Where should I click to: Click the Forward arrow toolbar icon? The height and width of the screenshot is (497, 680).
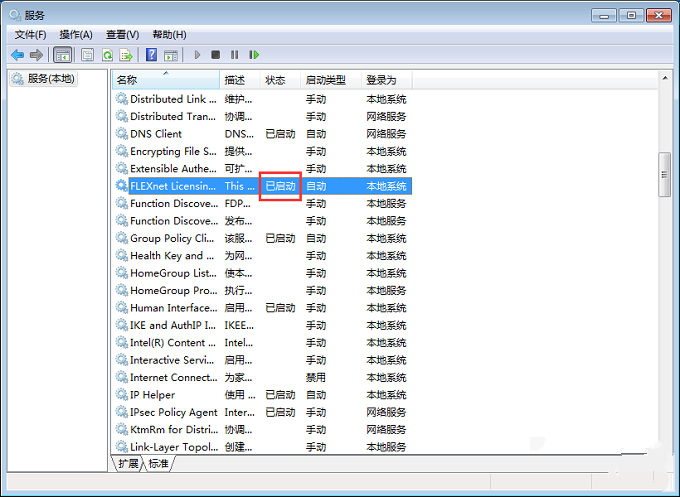coord(36,55)
